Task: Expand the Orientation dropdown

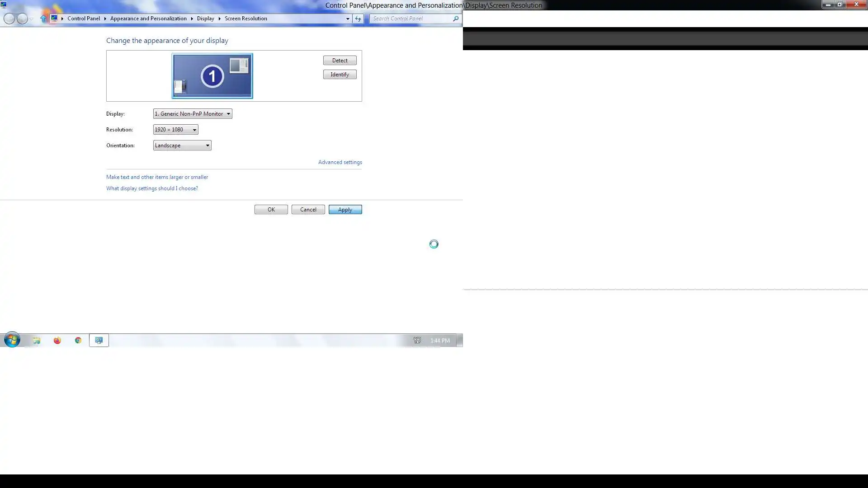Action: point(182,145)
